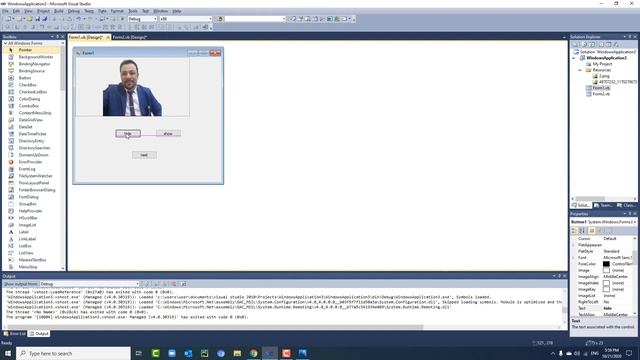Click the black ForeColor swatch

click(x=606, y=264)
